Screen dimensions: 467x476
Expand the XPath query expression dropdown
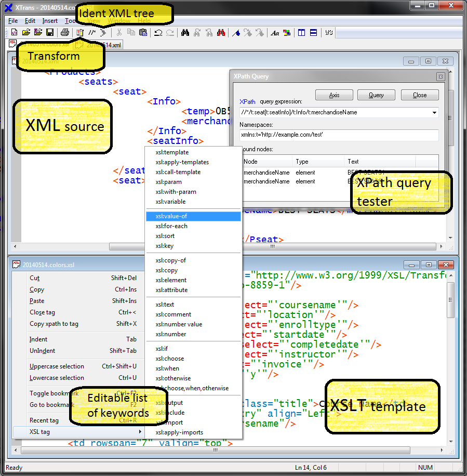[x=434, y=113]
